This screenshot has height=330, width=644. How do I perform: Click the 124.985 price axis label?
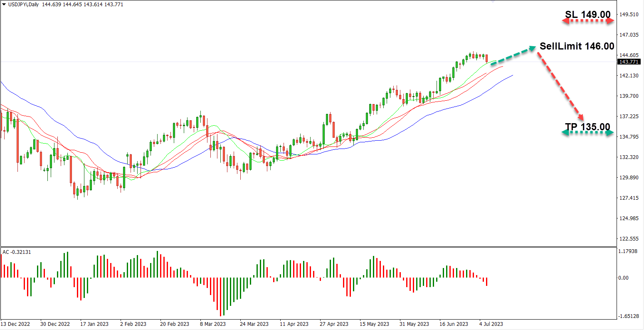pos(629,218)
